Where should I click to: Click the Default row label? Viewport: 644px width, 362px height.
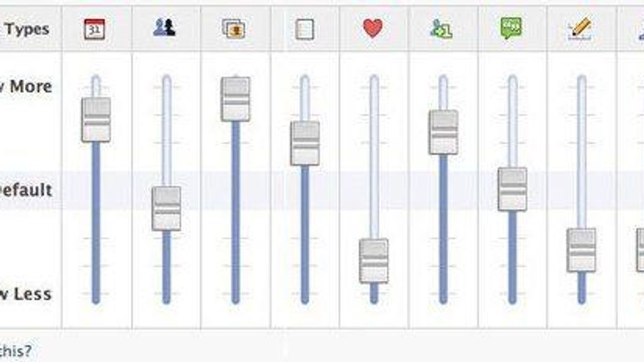coord(26,190)
